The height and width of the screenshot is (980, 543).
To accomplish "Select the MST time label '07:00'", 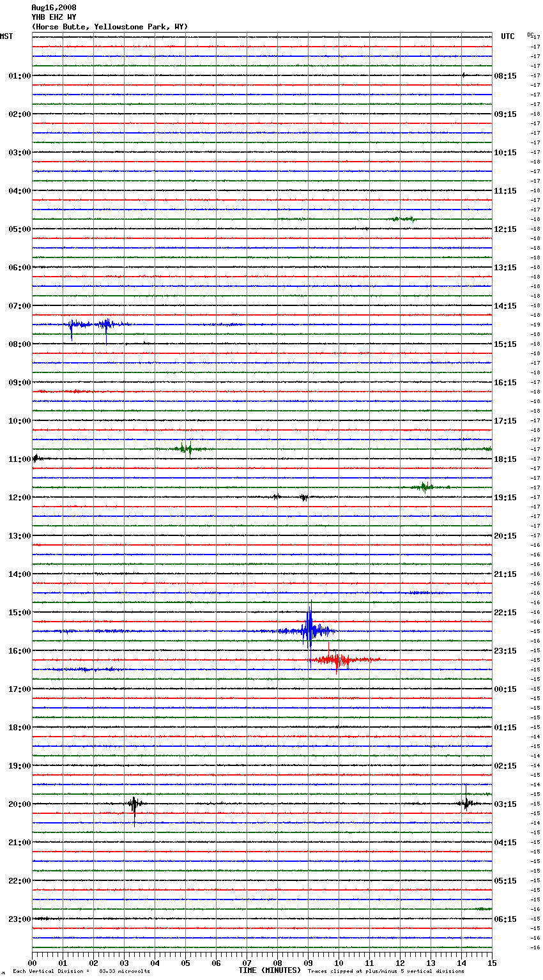I will (x=20, y=306).
